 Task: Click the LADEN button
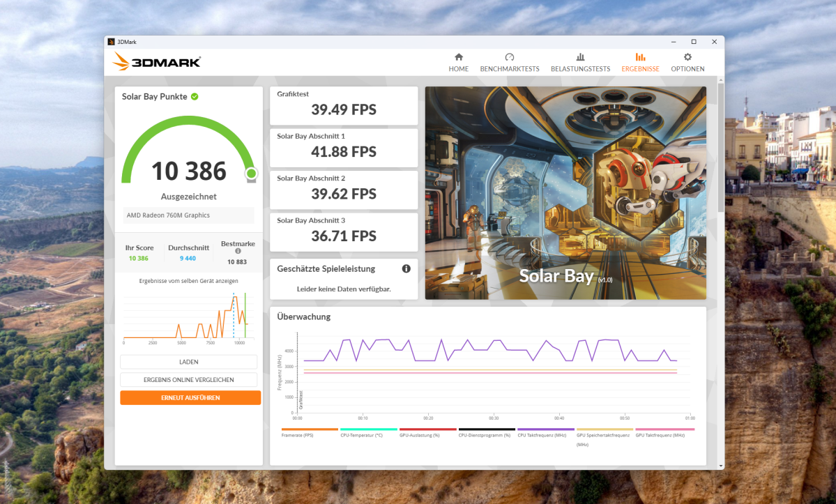pyautogui.click(x=188, y=361)
